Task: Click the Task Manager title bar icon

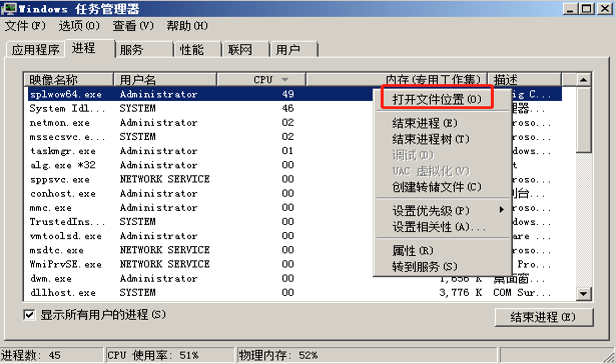Action: [9, 8]
